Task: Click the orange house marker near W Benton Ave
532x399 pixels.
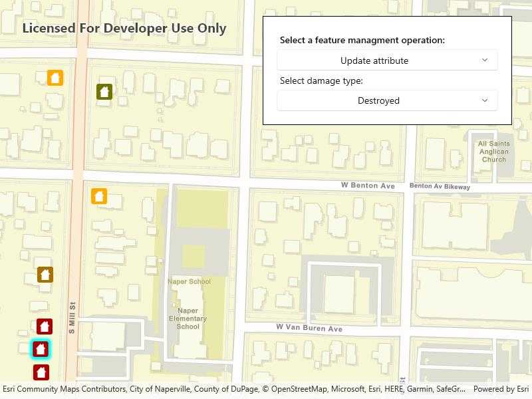Action: [x=99, y=196]
